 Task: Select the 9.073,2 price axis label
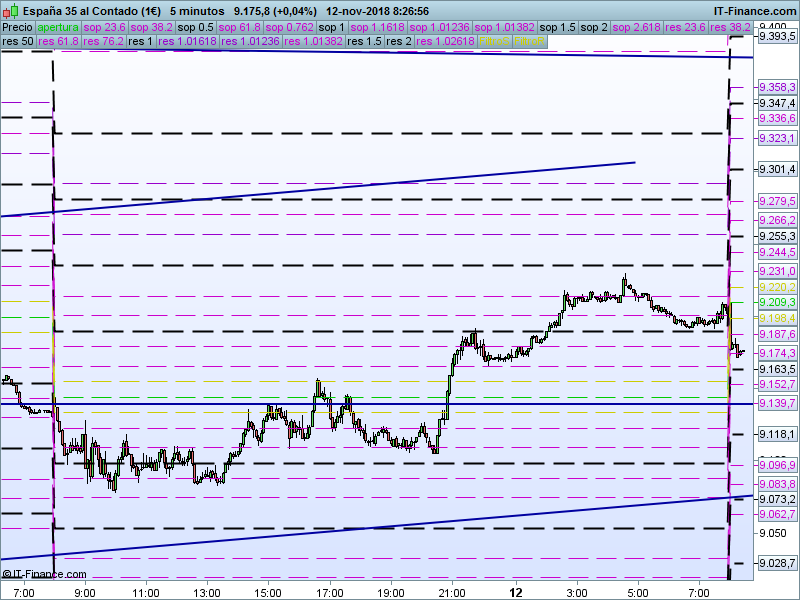pos(777,499)
